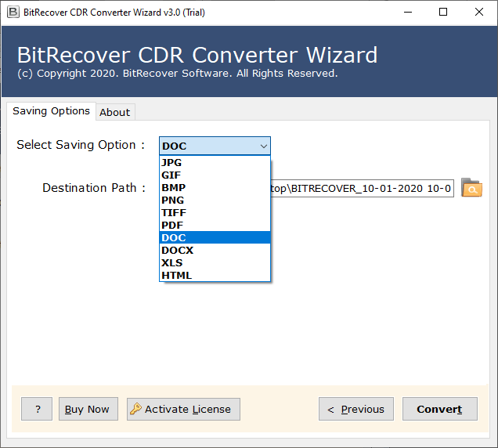Open the Saving Options tab

tap(51, 111)
